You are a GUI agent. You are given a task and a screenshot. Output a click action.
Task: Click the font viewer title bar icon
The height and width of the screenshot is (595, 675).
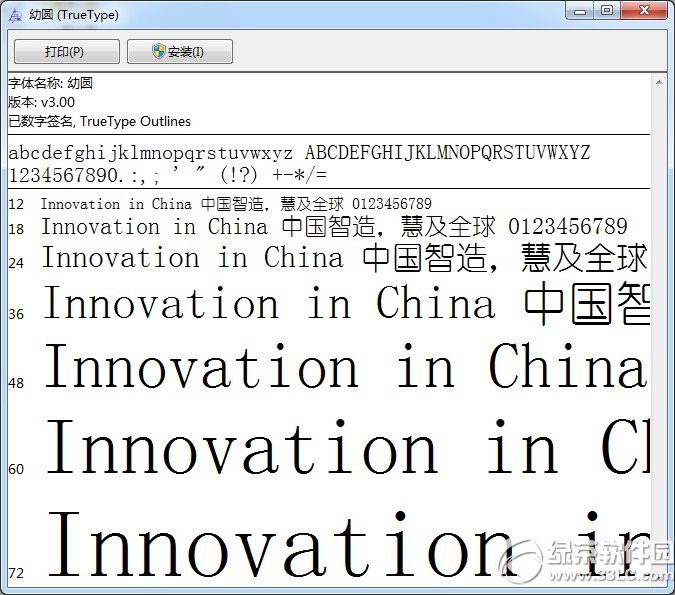click(15, 15)
